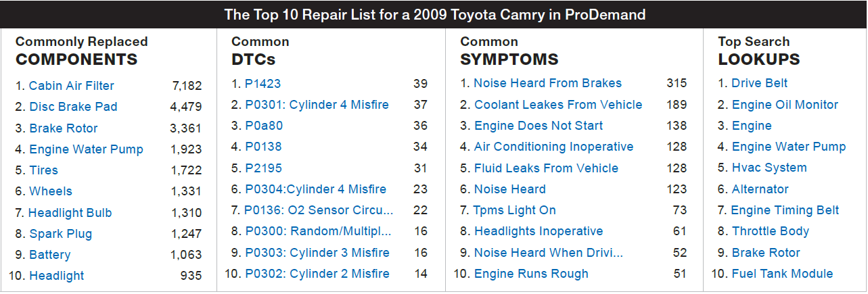Select Coolant Leaks From Vehicle symptom
The height and width of the screenshot is (294, 868).
coord(558,105)
